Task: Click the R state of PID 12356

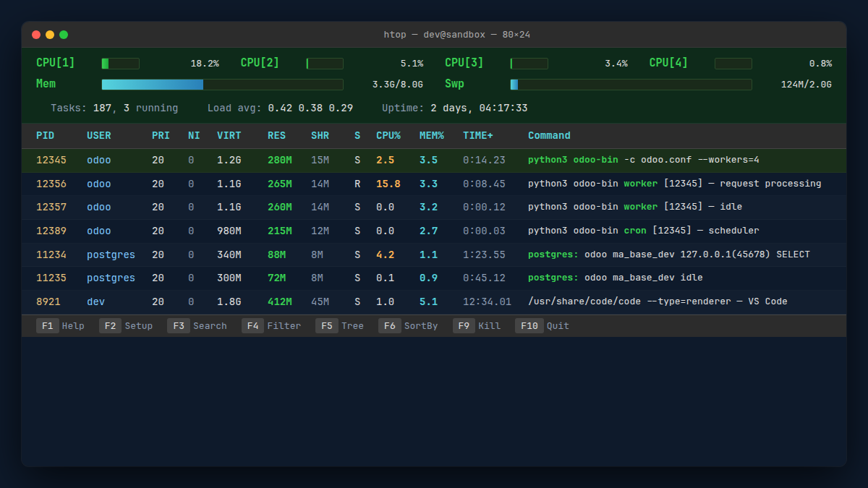Action: point(357,184)
